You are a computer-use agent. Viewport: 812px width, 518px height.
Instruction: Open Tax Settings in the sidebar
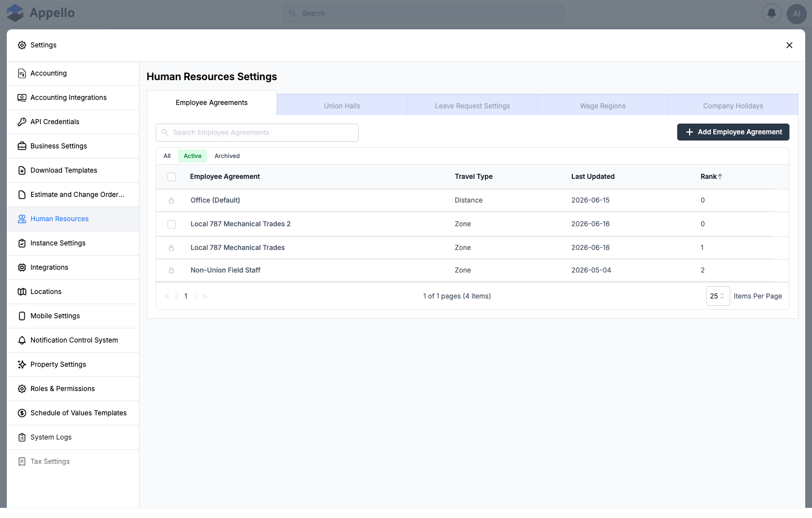(x=73, y=462)
